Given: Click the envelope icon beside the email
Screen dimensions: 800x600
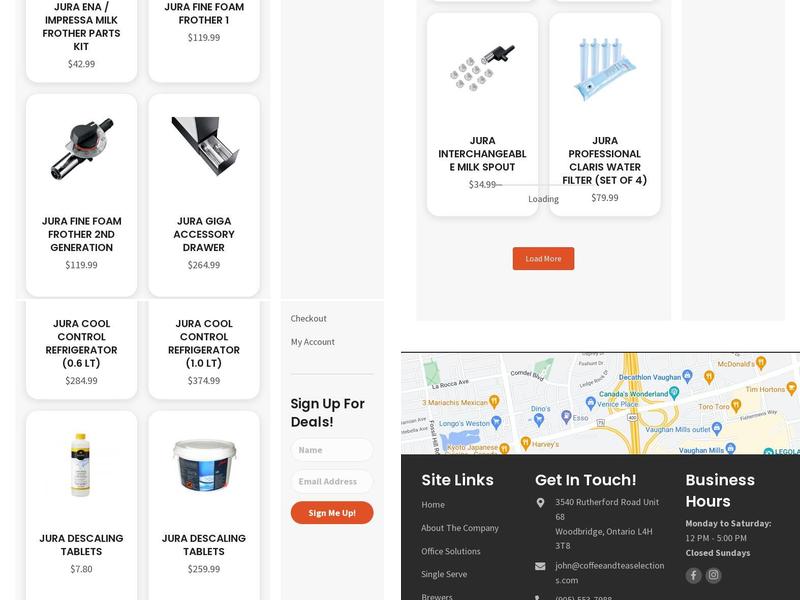Looking at the screenshot, I should pos(541,566).
